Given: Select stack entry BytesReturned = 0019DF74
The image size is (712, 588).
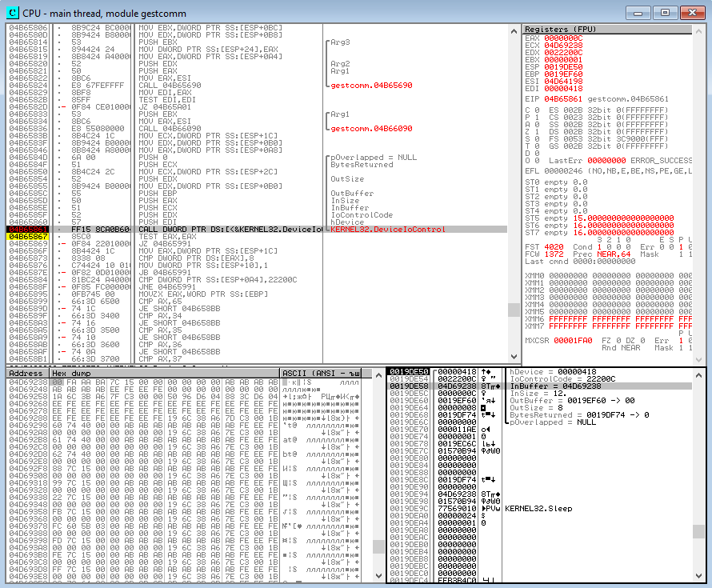Looking at the screenshot, I should [x=579, y=415].
